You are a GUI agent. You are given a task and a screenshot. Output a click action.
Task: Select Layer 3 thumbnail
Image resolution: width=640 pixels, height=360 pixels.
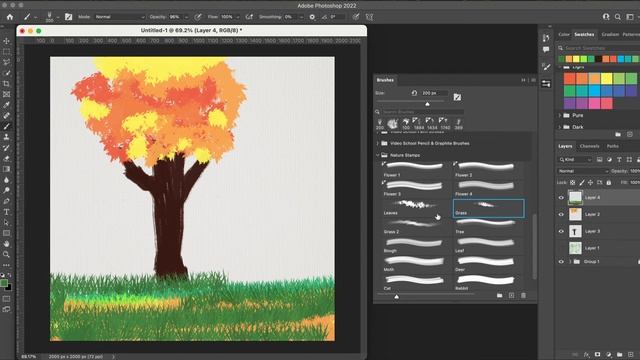click(575, 231)
